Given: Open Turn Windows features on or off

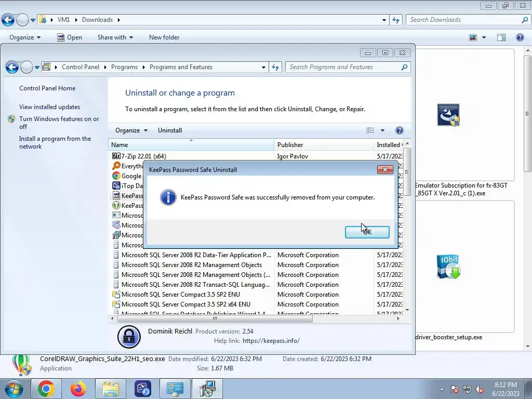Looking at the screenshot, I should coord(59,123).
